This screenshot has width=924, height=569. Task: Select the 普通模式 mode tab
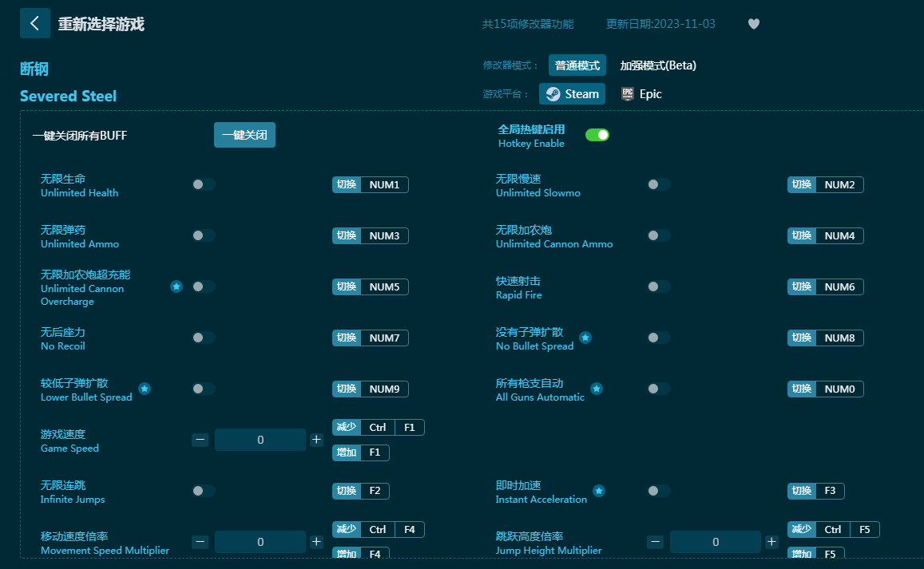click(x=577, y=65)
